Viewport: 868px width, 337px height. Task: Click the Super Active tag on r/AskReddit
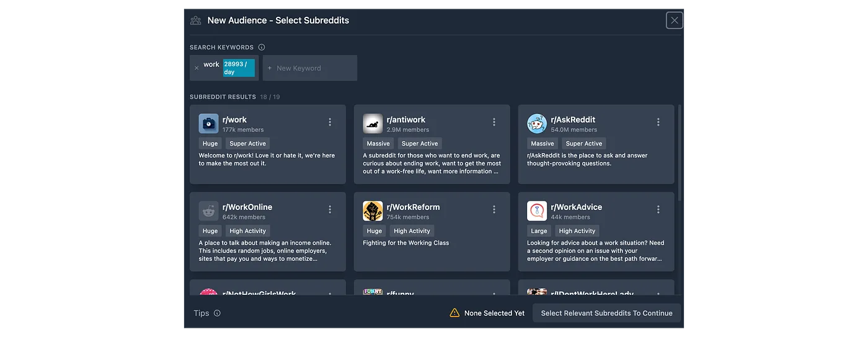pyautogui.click(x=584, y=144)
